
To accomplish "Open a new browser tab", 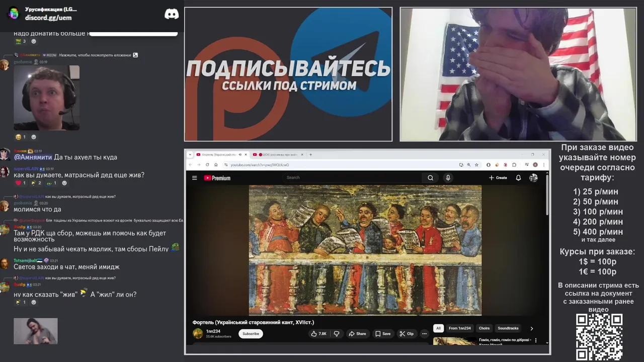I will pyautogui.click(x=310, y=154).
